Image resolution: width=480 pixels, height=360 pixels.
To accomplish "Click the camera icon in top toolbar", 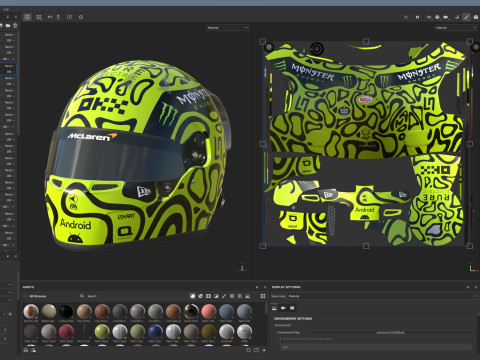I will [x=446, y=17].
